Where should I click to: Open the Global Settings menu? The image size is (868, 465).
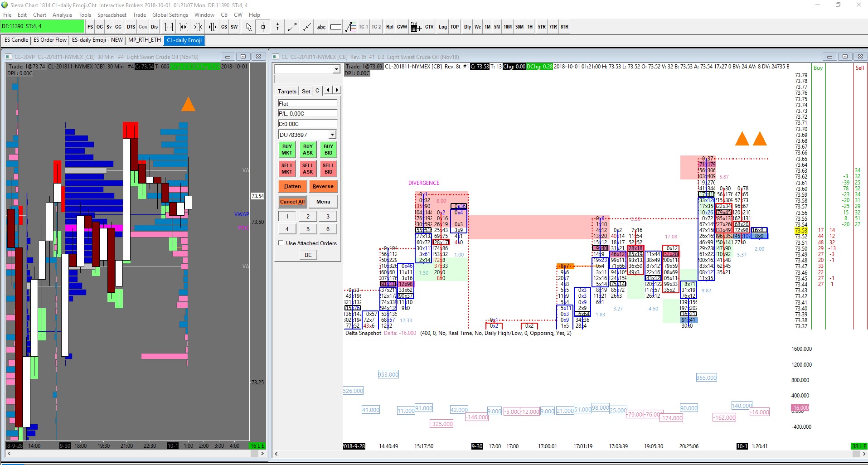pyautogui.click(x=170, y=15)
